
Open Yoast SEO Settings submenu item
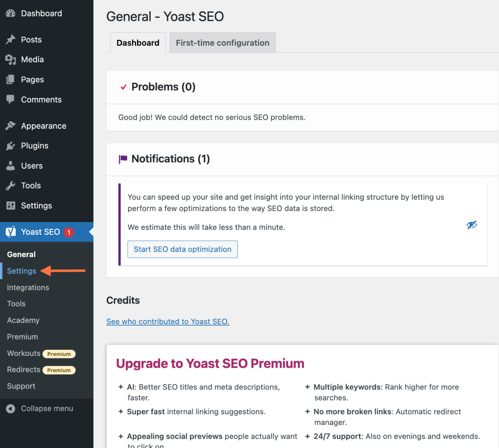21,271
